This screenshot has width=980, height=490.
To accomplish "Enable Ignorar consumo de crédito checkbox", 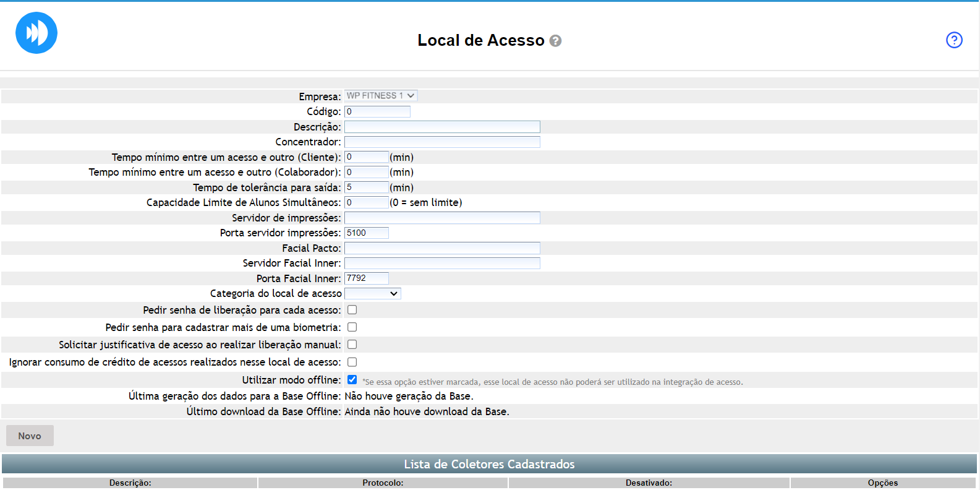I will [x=352, y=362].
